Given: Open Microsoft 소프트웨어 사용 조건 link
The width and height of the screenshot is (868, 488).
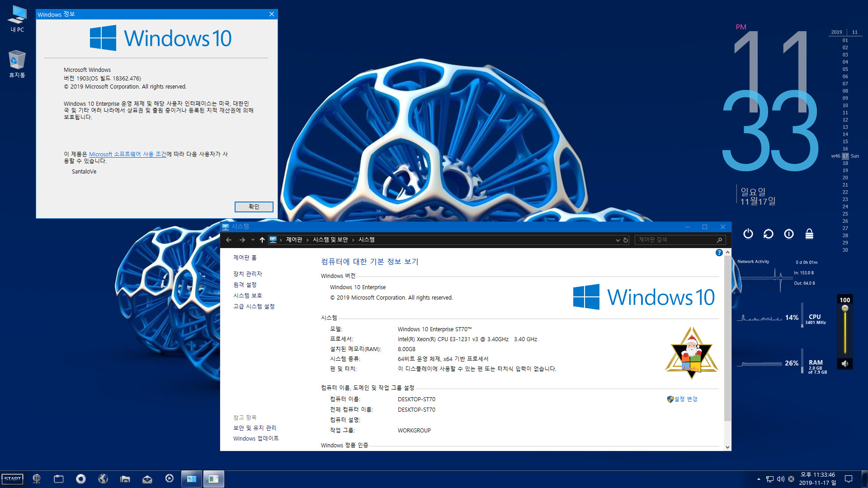Looking at the screenshot, I should (x=127, y=154).
